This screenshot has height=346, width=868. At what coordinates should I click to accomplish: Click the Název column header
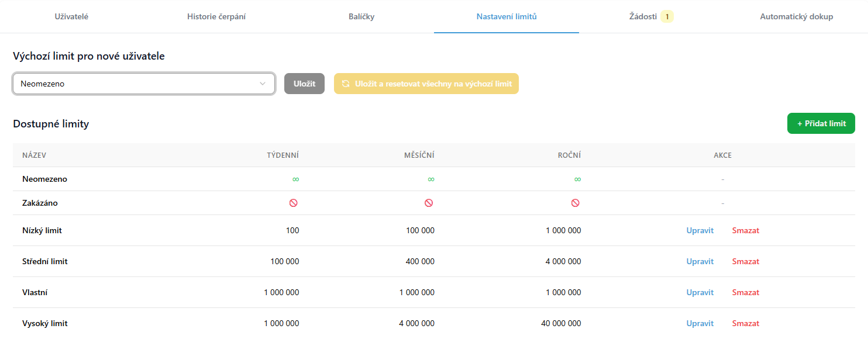point(34,155)
